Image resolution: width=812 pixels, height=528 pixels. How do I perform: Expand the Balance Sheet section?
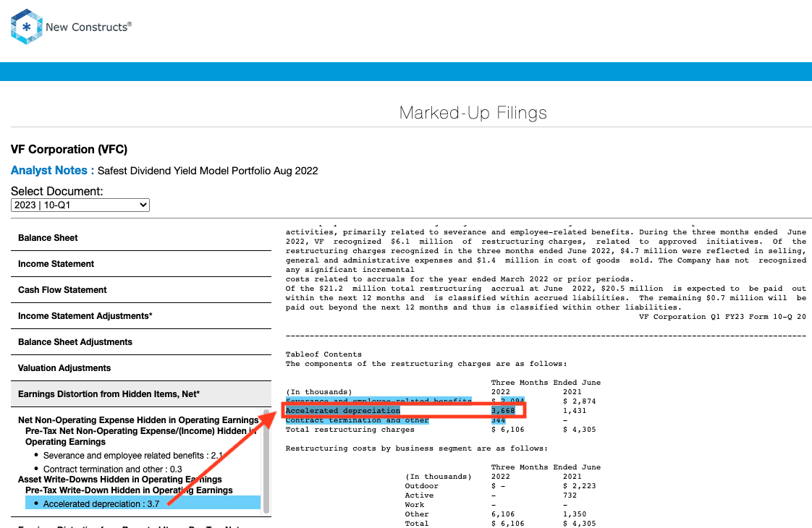coord(141,237)
